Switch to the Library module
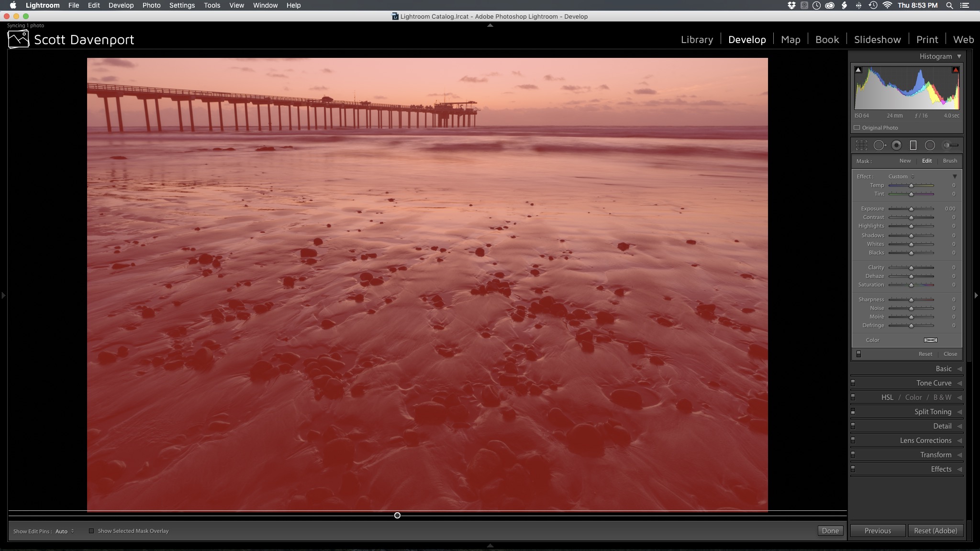The image size is (980, 551). click(697, 40)
